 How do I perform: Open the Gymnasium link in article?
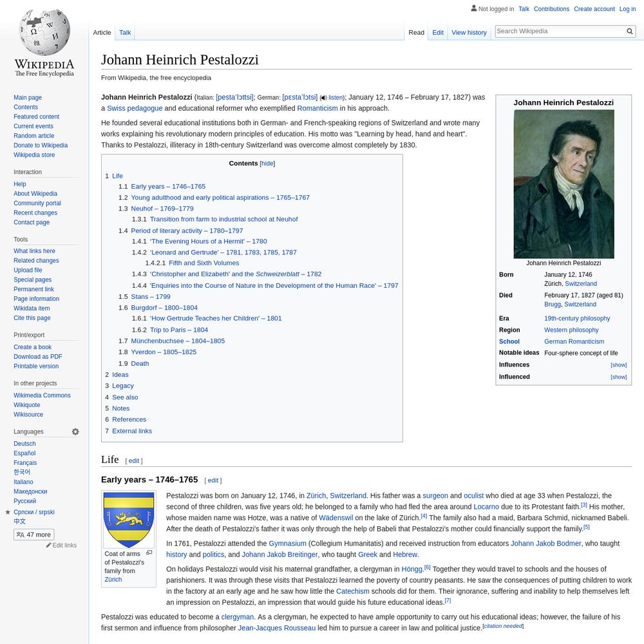287,544
